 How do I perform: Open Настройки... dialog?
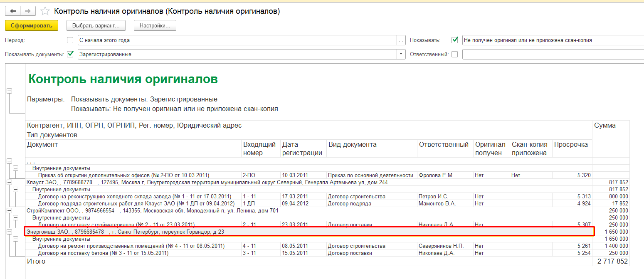155,25
